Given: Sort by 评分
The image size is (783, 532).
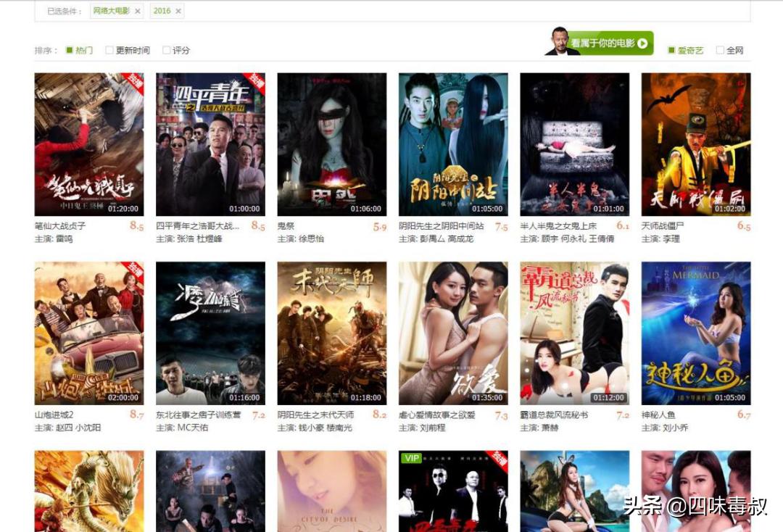Looking at the screenshot, I should (176, 51).
